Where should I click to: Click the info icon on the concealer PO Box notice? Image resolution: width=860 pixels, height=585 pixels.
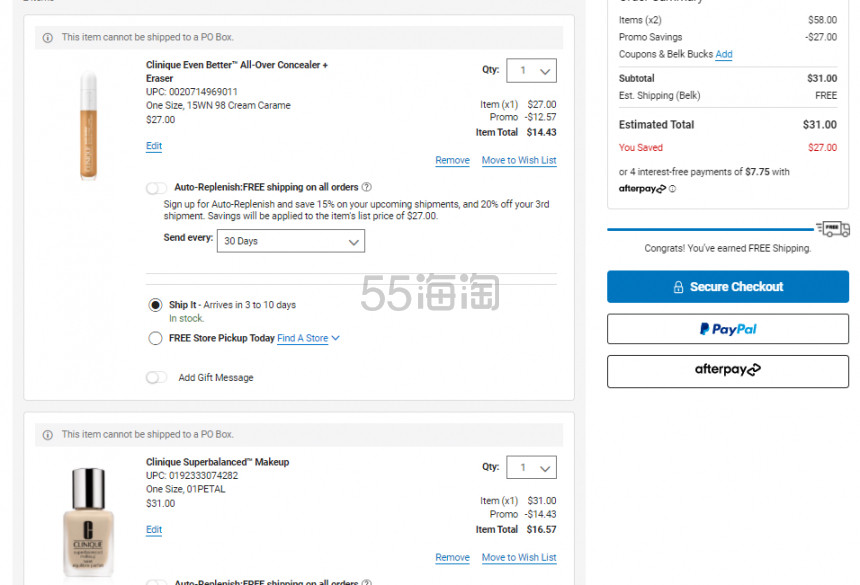pyautogui.click(x=48, y=38)
